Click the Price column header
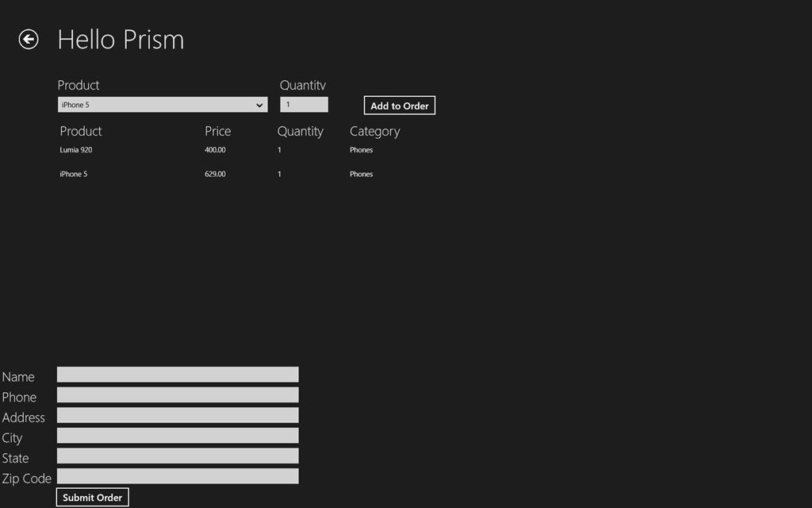 point(217,131)
